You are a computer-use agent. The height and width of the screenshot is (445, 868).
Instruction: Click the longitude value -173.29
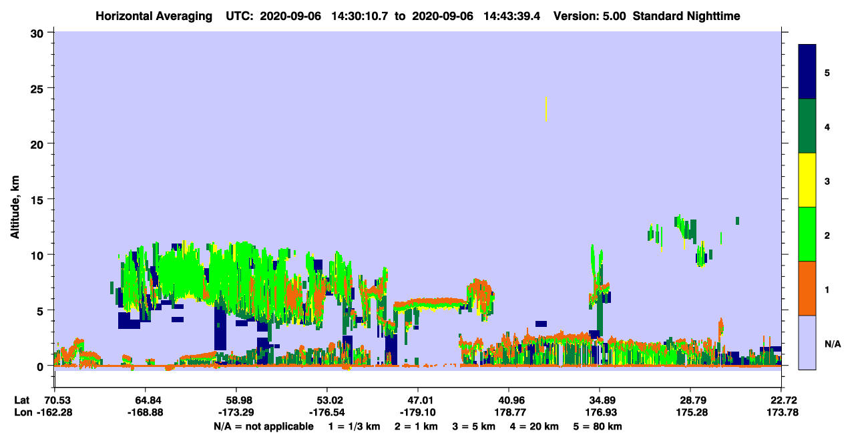pyautogui.click(x=236, y=412)
